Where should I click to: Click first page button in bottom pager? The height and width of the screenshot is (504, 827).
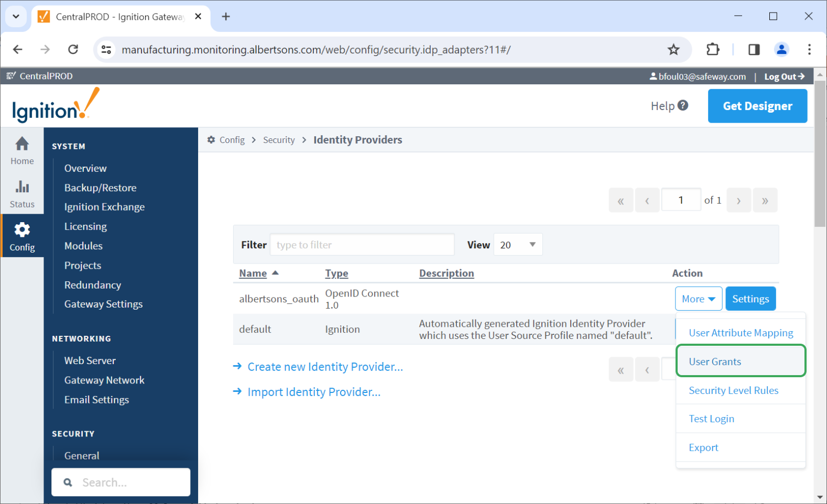tap(621, 370)
